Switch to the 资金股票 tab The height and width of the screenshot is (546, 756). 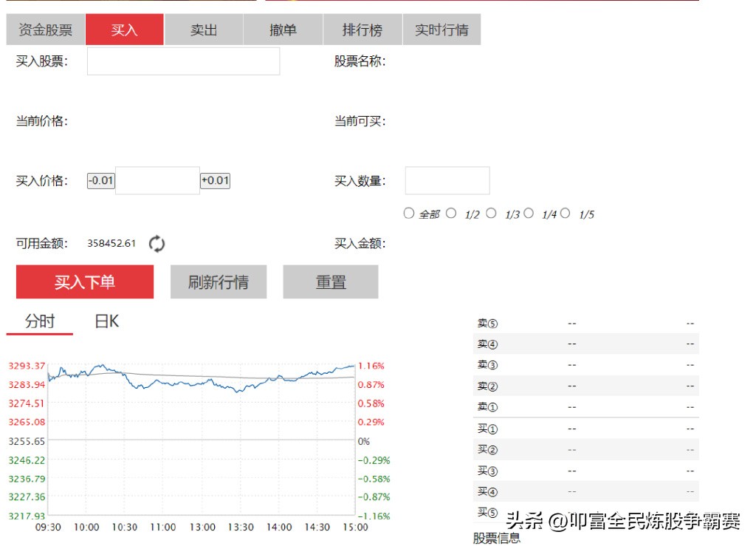[44, 29]
